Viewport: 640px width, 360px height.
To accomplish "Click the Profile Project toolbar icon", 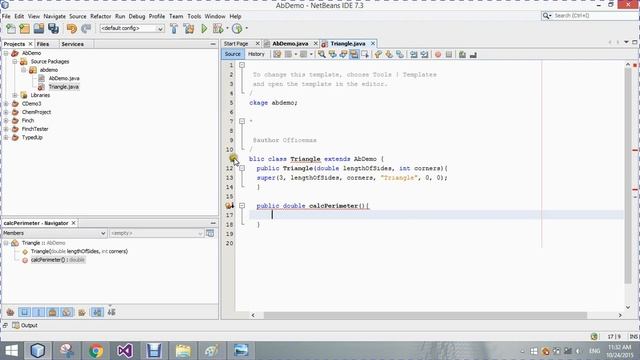I will click(x=237, y=29).
